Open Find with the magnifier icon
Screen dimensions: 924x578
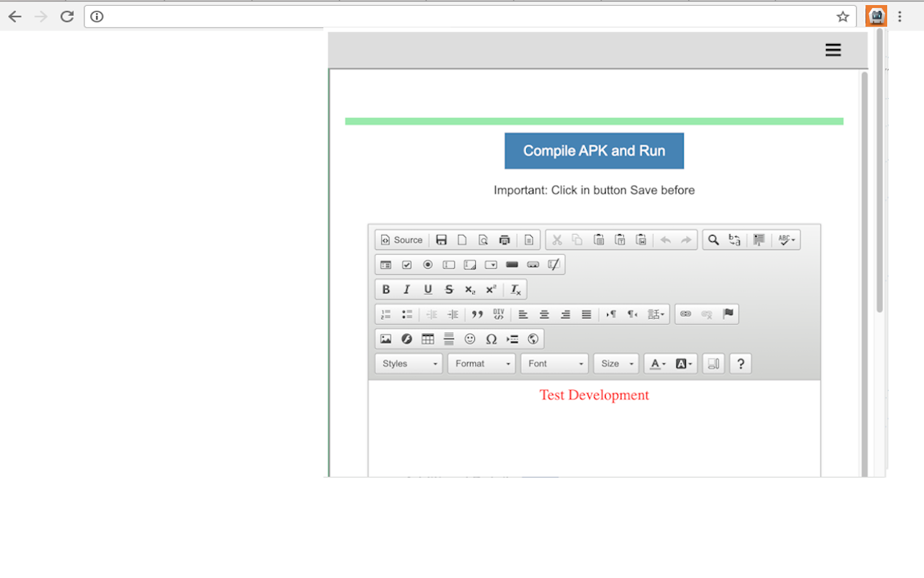click(714, 240)
